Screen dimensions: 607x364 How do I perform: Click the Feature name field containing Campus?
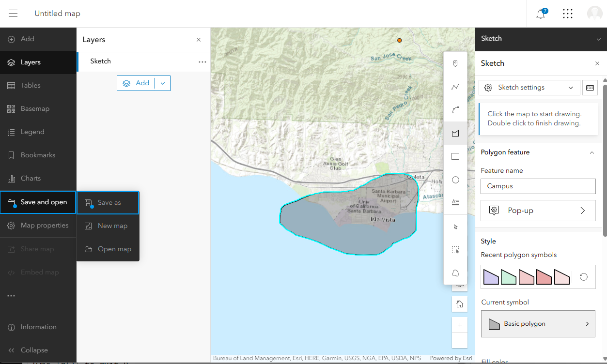coord(538,186)
